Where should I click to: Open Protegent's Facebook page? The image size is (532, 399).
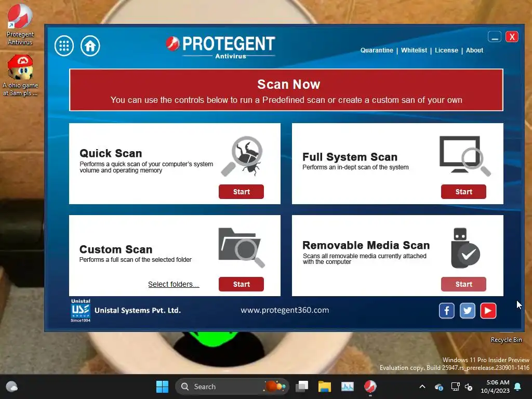click(x=446, y=311)
